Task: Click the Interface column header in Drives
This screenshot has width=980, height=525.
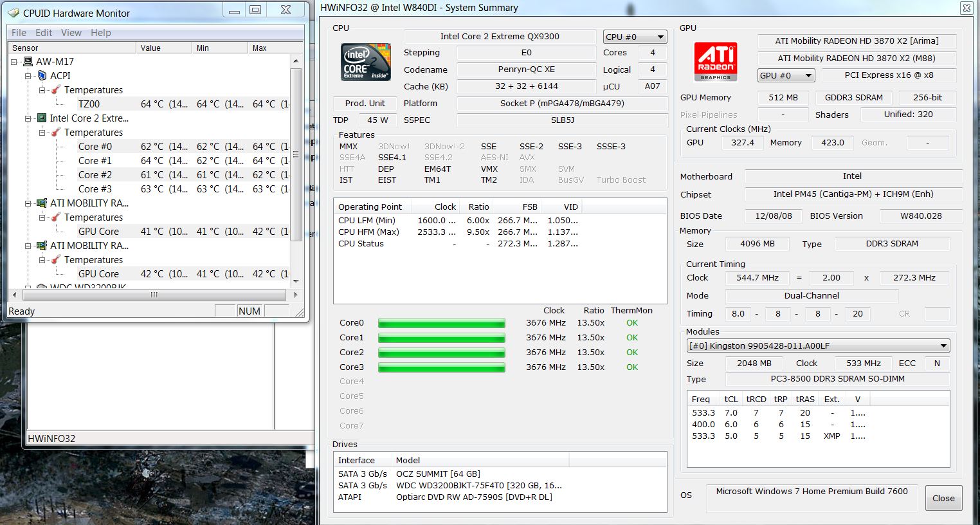Action: point(363,460)
